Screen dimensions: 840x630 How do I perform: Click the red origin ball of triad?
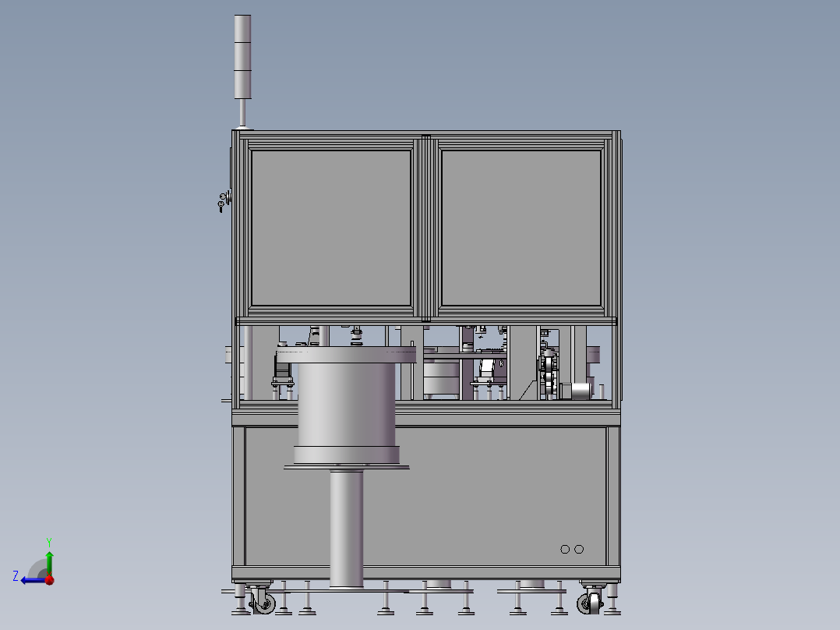tap(49, 579)
